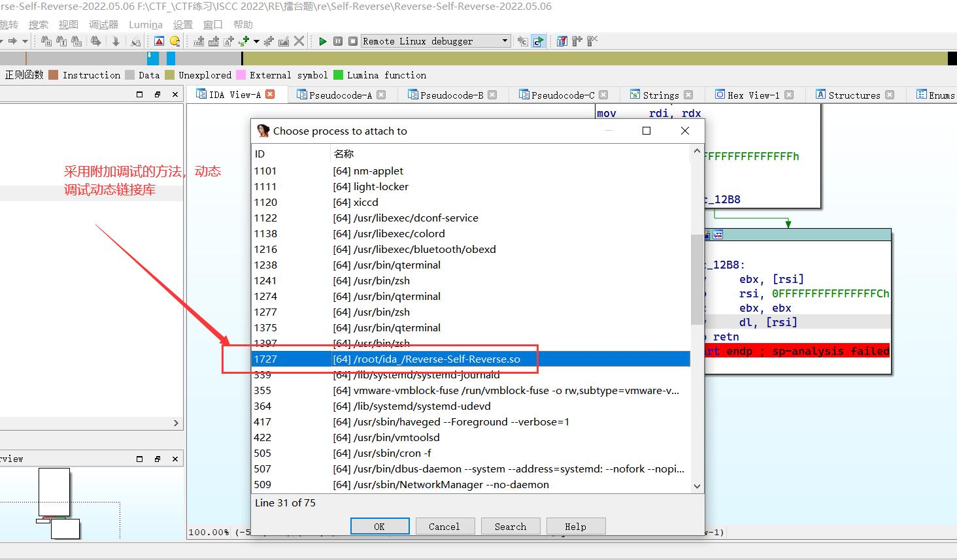Viewport: 957px width, 560px height.
Task: Open the 视图 (View) menu
Action: 68,24
